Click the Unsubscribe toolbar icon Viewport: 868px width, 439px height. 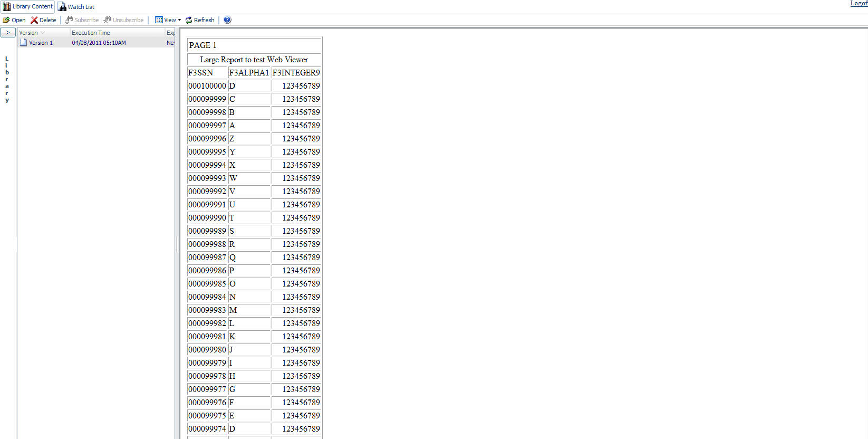[107, 20]
